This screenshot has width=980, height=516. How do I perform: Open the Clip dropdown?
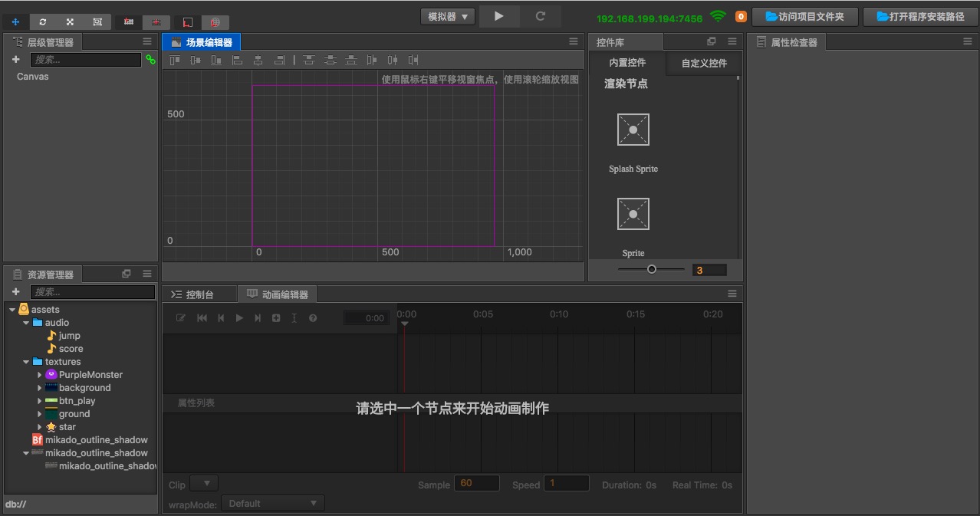[204, 483]
